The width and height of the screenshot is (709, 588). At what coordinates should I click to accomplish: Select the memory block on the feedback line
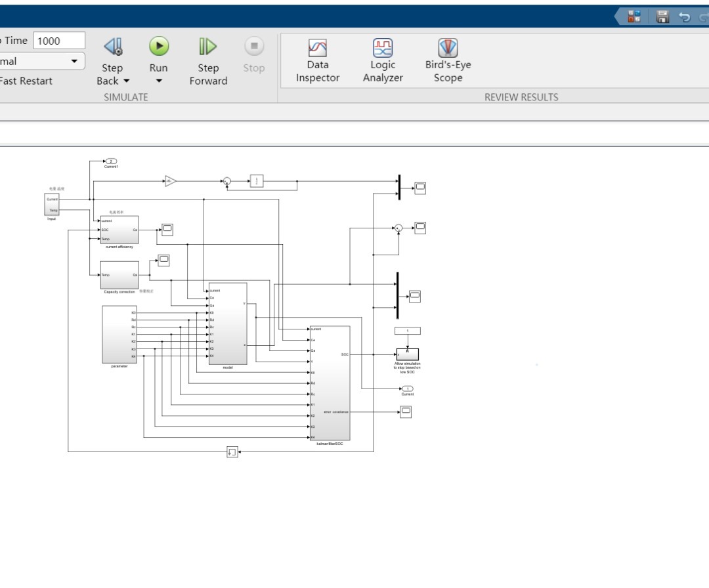point(232,452)
